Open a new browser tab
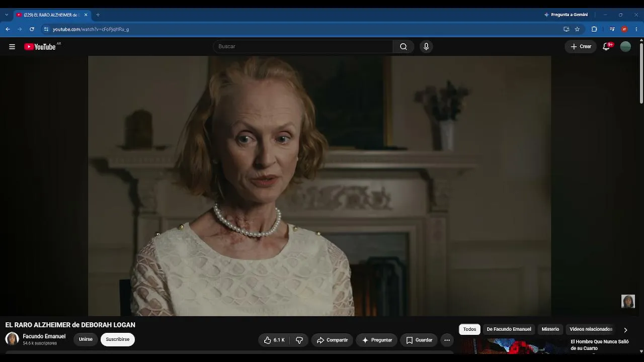 pyautogui.click(x=98, y=15)
